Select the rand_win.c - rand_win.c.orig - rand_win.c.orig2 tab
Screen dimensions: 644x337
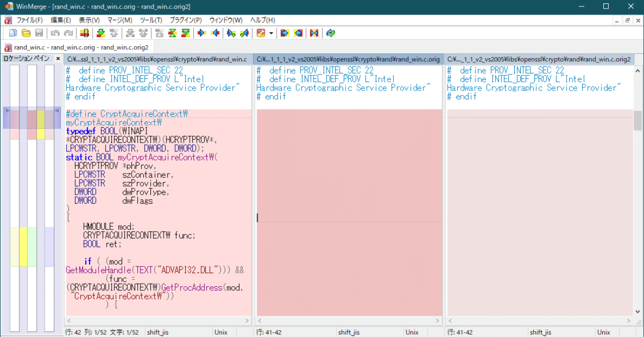[76, 47]
